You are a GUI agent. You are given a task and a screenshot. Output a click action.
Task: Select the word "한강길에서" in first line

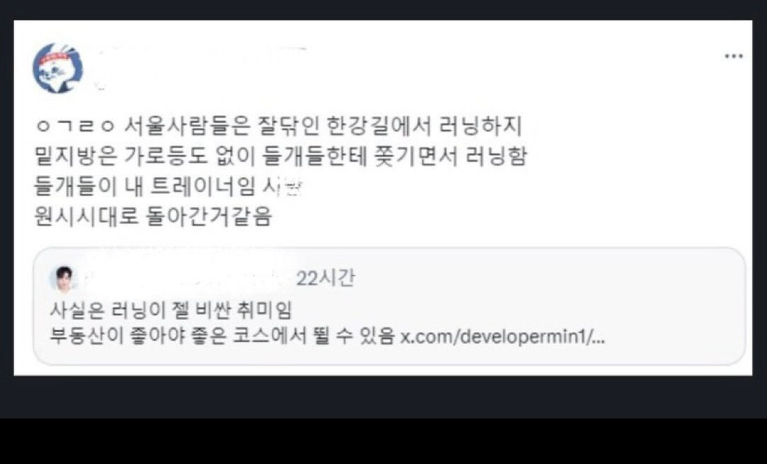click(379, 126)
